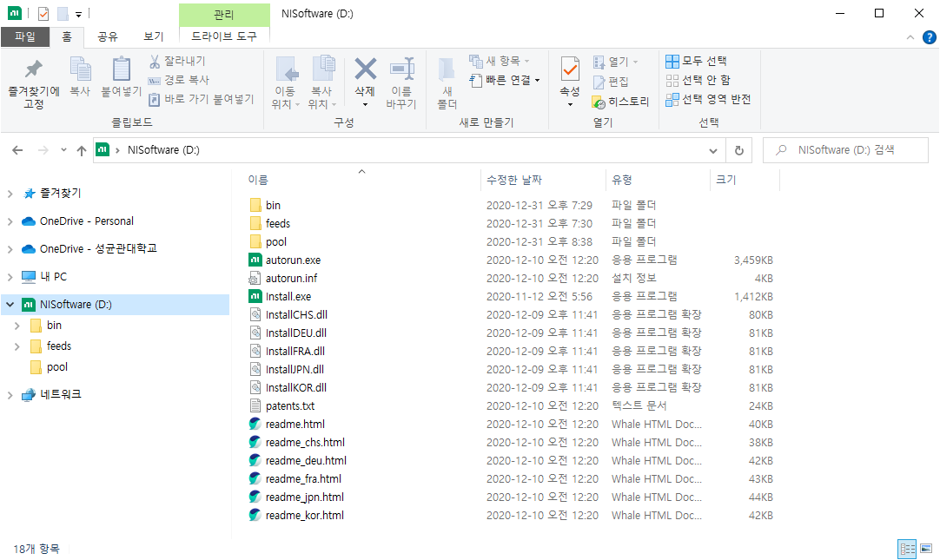Click New folder (새 폴더) icon

pyautogui.click(x=447, y=70)
